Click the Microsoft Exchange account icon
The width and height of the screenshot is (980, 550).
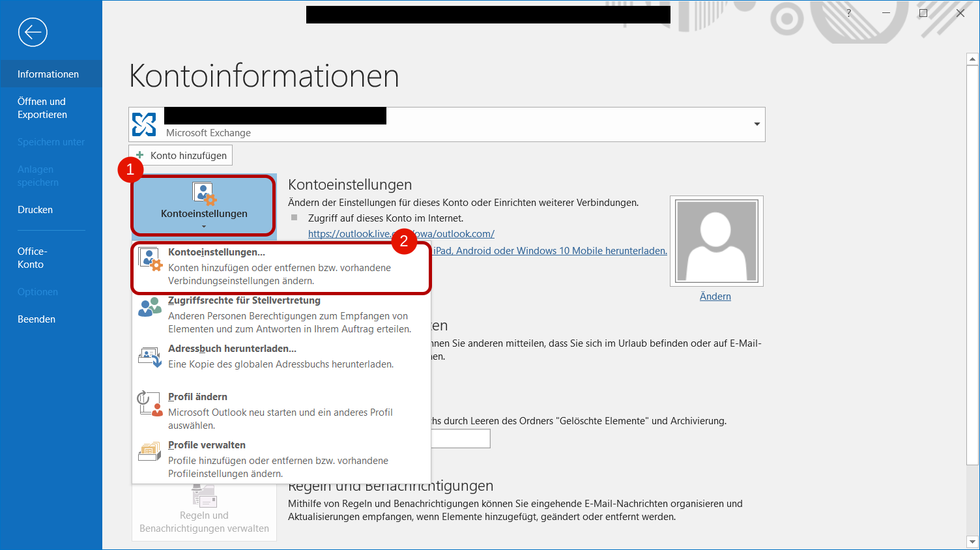tap(144, 124)
